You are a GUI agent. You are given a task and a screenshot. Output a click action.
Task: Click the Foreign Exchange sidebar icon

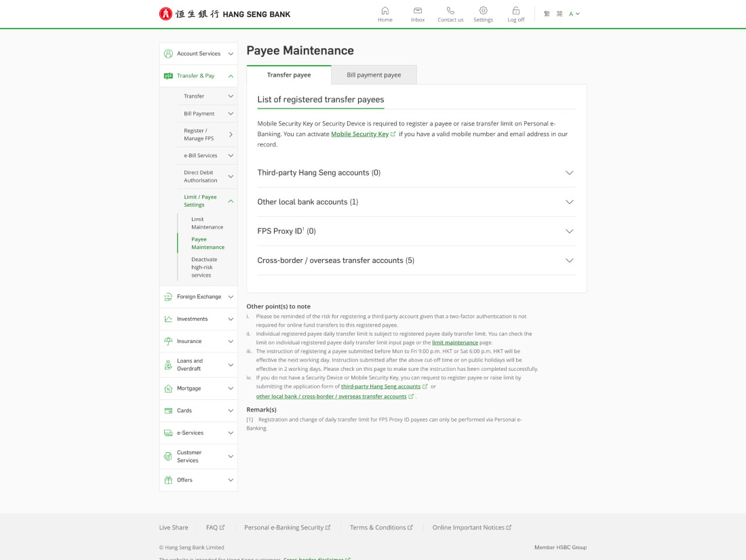point(168,297)
